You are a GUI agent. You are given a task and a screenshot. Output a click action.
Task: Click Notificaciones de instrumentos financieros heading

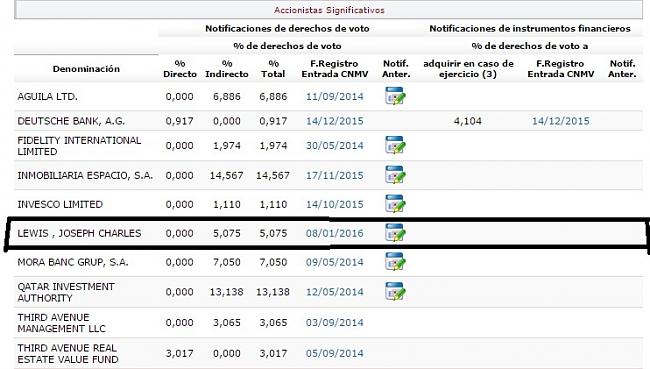530,29
